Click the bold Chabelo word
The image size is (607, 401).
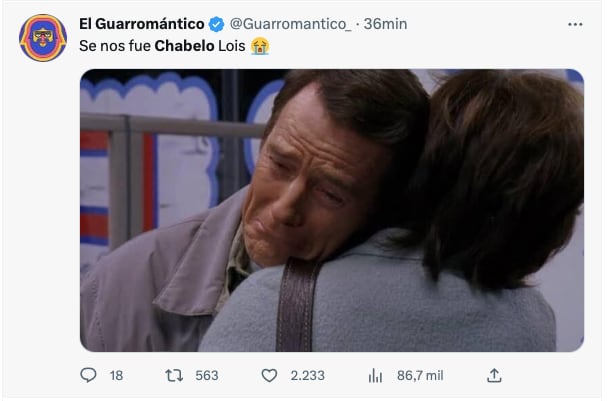184,46
